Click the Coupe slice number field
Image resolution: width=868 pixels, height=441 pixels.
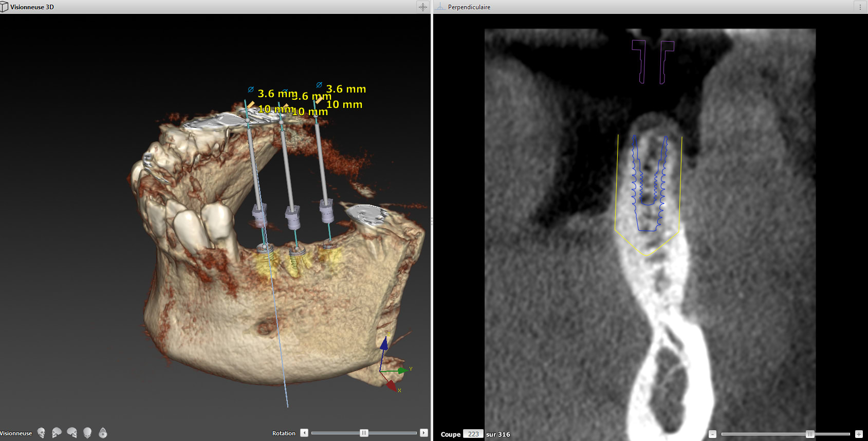pyautogui.click(x=473, y=434)
